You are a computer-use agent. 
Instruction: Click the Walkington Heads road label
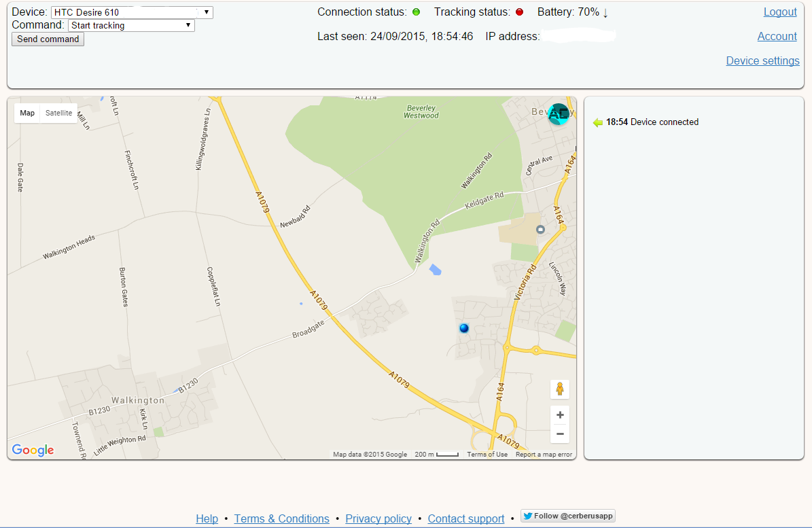point(69,247)
